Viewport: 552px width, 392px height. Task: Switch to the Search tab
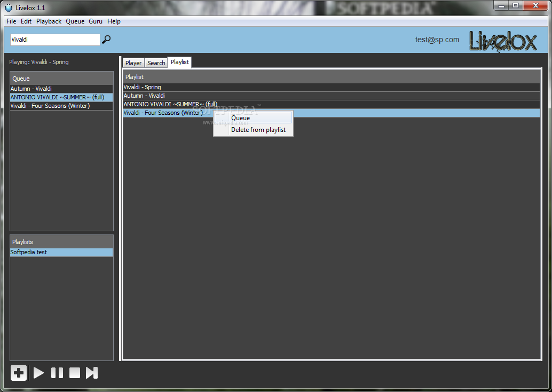pos(156,62)
